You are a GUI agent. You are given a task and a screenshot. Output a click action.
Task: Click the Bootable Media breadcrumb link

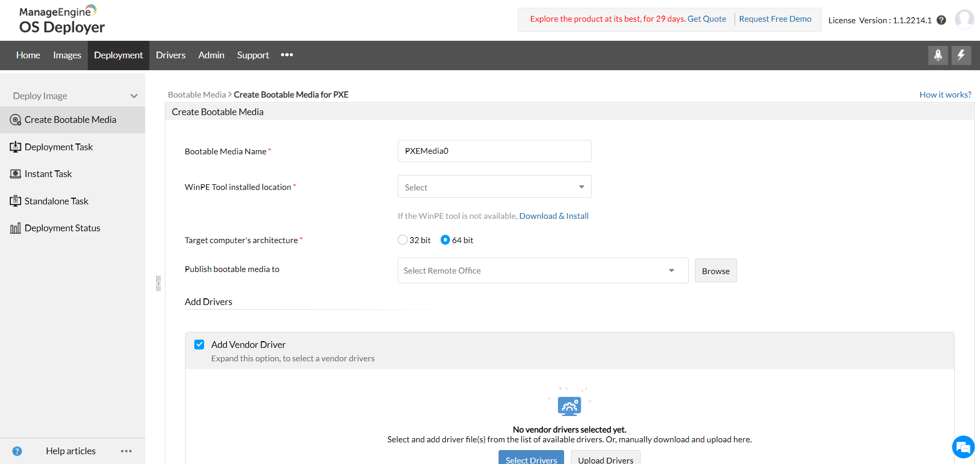197,95
